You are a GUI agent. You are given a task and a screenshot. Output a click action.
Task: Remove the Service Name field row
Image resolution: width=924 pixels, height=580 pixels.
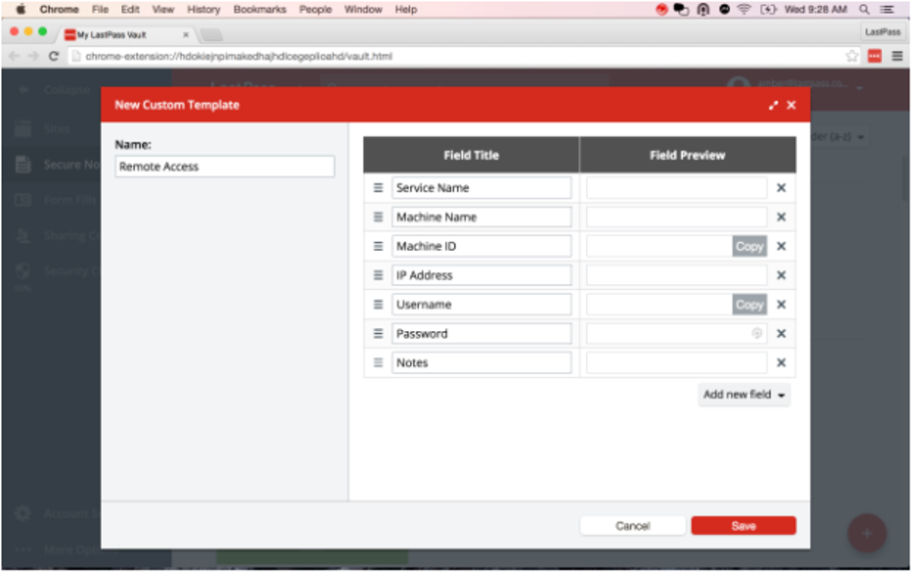(x=781, y=188)
